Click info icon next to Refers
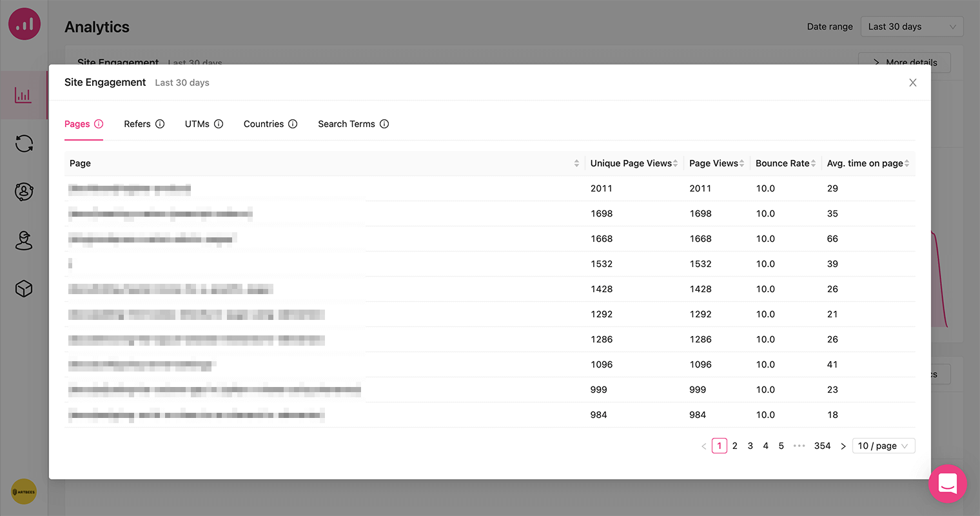The width and height of the screenshot is (980, 516). (x=160, y=124)
